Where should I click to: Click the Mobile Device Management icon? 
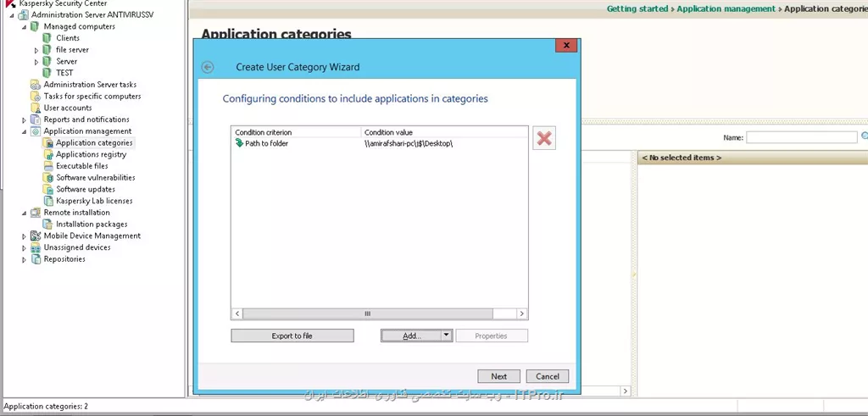pyautogui.click(x=35, y=236)
